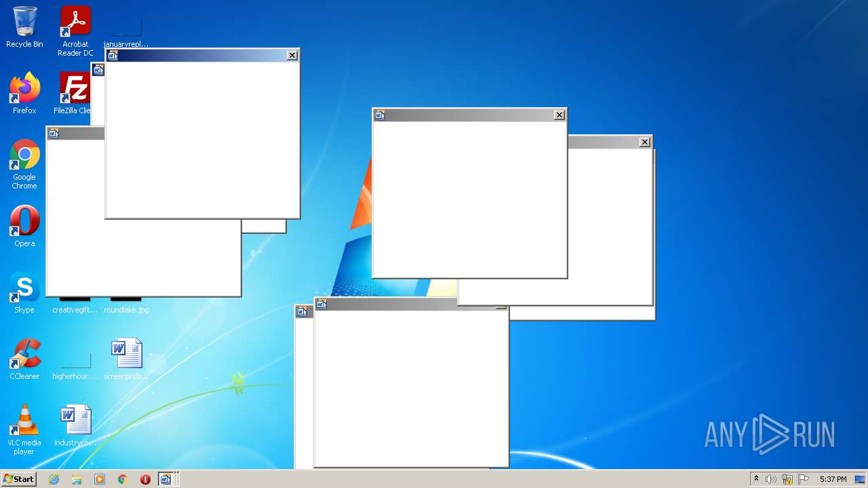Click Word icon in center window title bar
This screenshot has width=868, height=488.
[380, 115]
